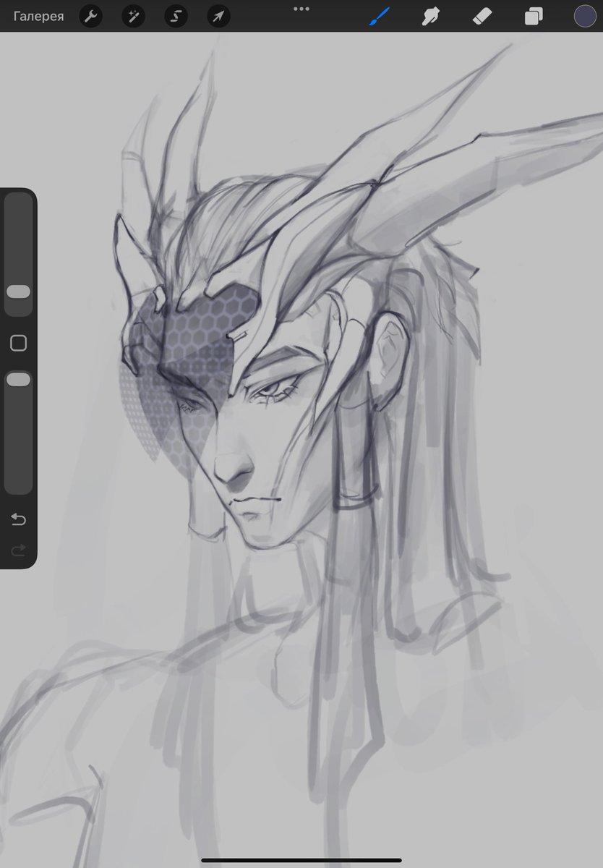
Task: Undo the last stroke with sidebar arrow
Action: (18, 519)
